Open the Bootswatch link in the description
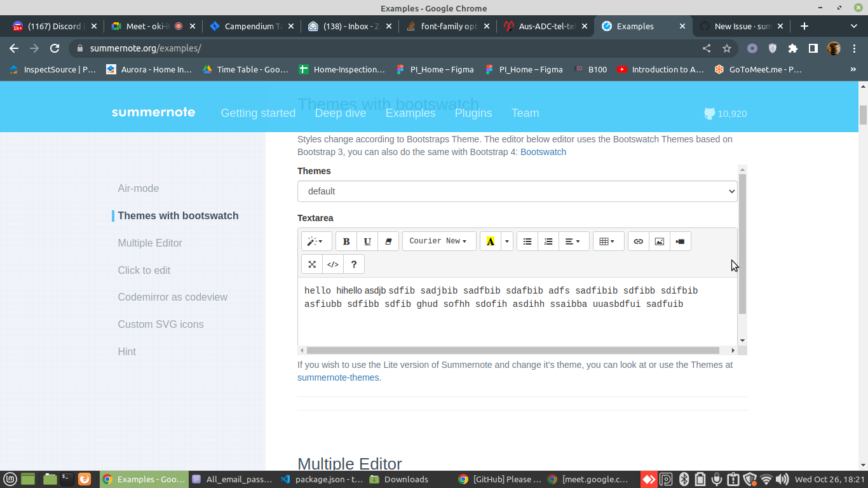The width and height of the screenshot is (868, 488). tap(543, 152)
